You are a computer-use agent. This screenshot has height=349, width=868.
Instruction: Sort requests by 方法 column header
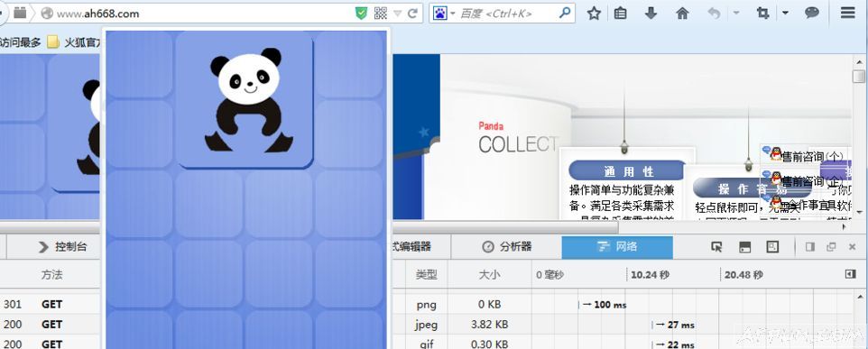(x=51, y=274)
